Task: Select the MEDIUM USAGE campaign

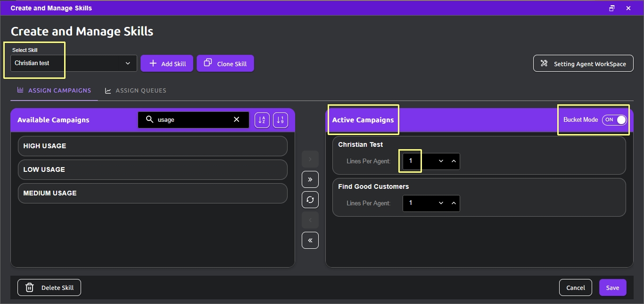Action: point(152,193)
